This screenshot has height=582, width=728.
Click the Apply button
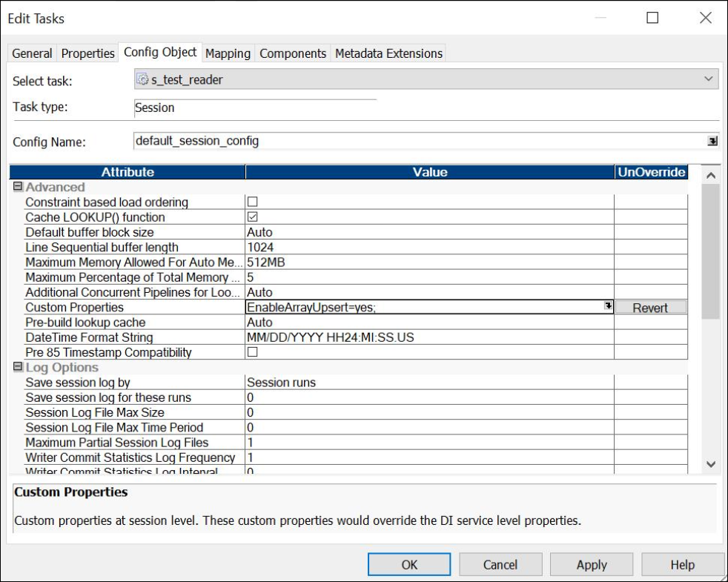592,564
